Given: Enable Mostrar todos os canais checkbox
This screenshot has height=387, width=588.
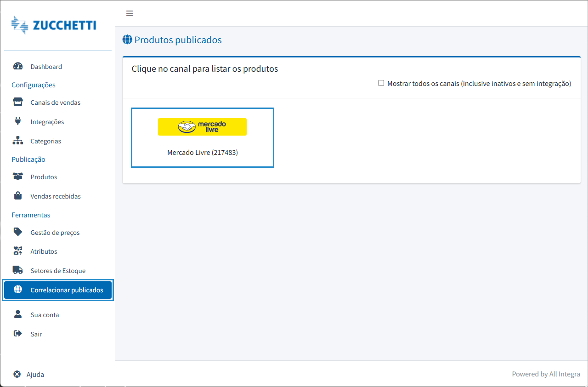Looking at the screenshot, I should [381, 83].
